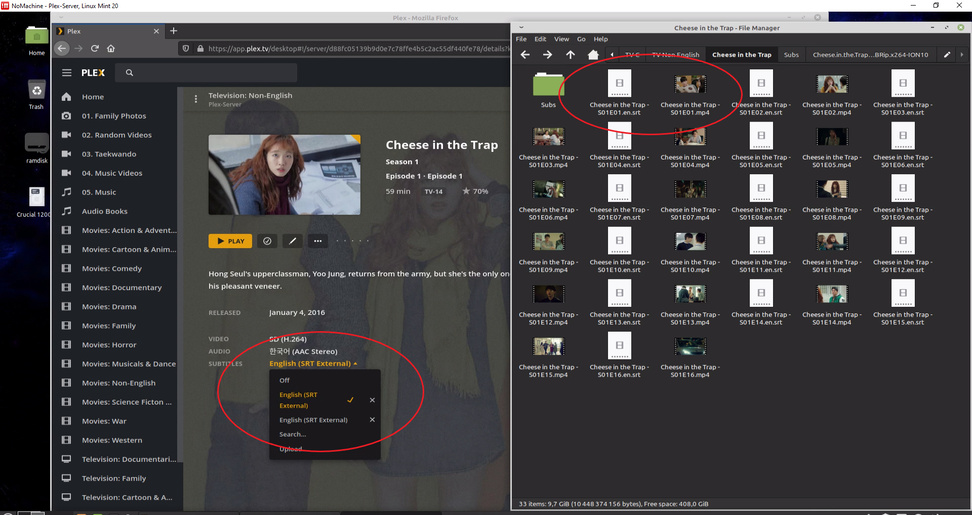Click the pencil edit icon beside Play
972x515 pixels.
coord(293,241)
